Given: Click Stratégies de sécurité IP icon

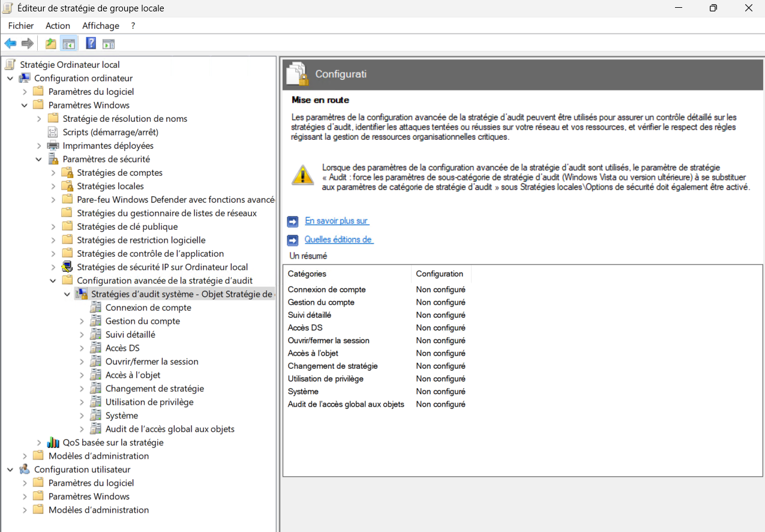Looking at the screenshot, I should pyautogui.click(x=67, y=267).
